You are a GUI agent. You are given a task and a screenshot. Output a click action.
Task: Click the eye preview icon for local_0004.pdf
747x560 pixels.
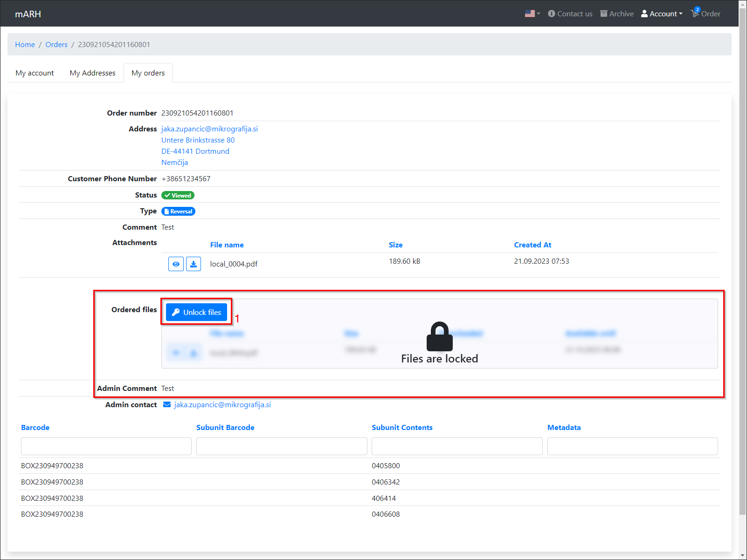click(176, 264)
